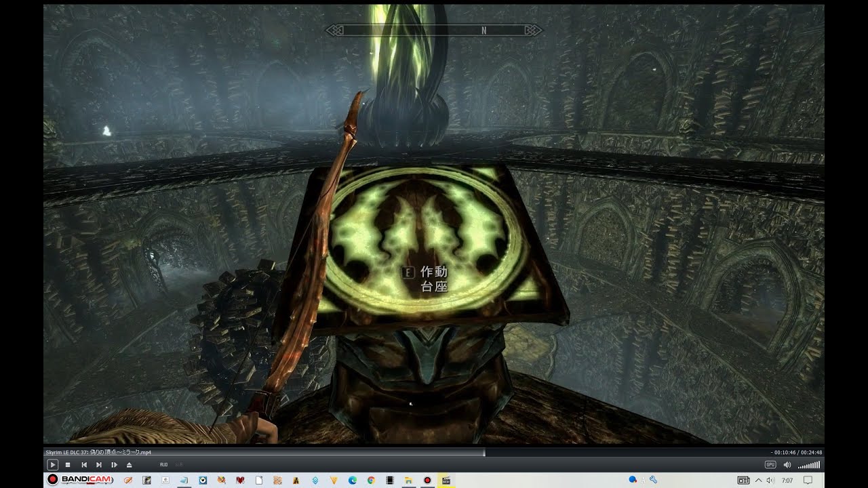Click the highlighted clapperboard media player taskbar icon
The height and width of the screenshot is (488, 868).
click(x=446, y=480)
